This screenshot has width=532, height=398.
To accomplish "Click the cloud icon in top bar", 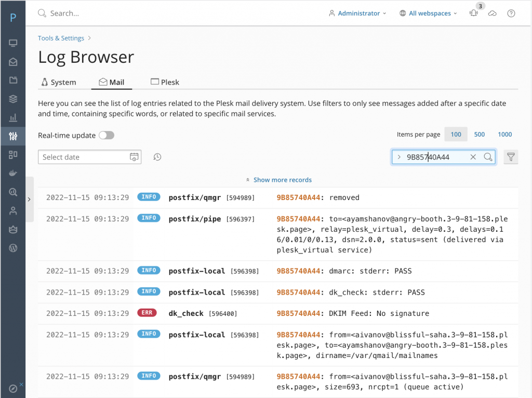I will coord(493,13).
